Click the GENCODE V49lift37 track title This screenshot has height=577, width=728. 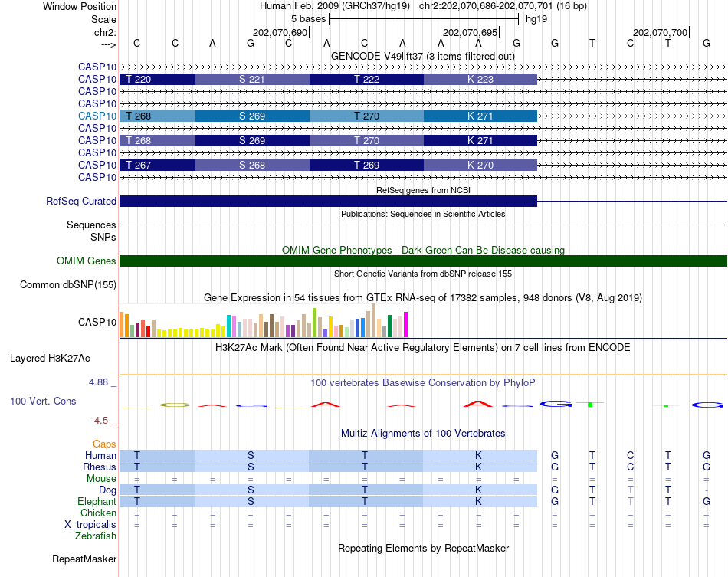pos(422,56)
